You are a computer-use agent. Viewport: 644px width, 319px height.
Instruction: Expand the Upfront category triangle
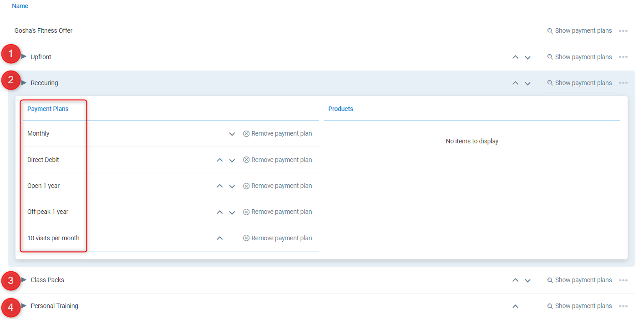24,56
